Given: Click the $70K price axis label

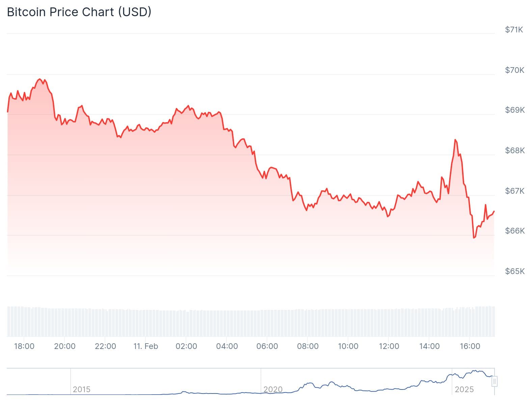Looking at the screenshot, I should 514,70.
